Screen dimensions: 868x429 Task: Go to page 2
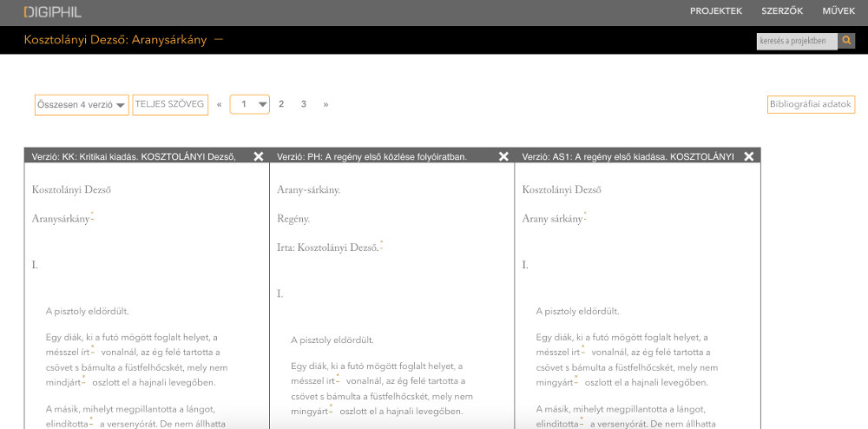tap(281, 104)
